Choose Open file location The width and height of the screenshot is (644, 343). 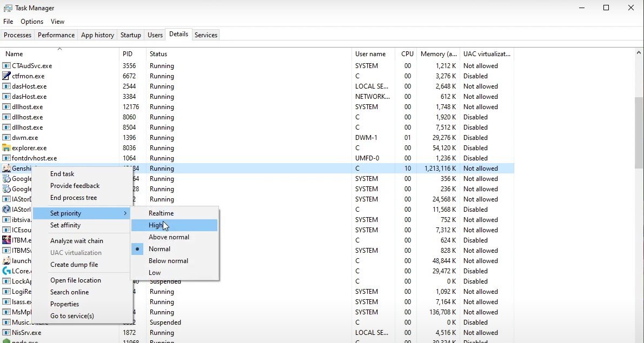pyautogui.click(x=76, y=280)
